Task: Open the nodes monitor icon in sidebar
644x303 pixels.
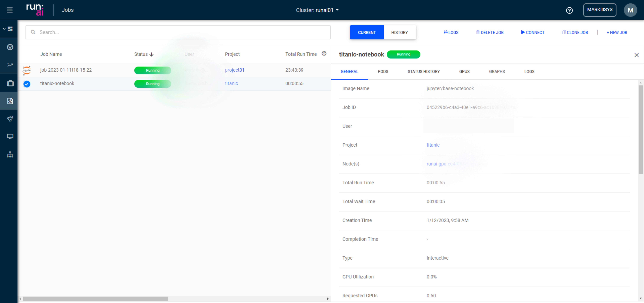Action: (x=10, y=136)
